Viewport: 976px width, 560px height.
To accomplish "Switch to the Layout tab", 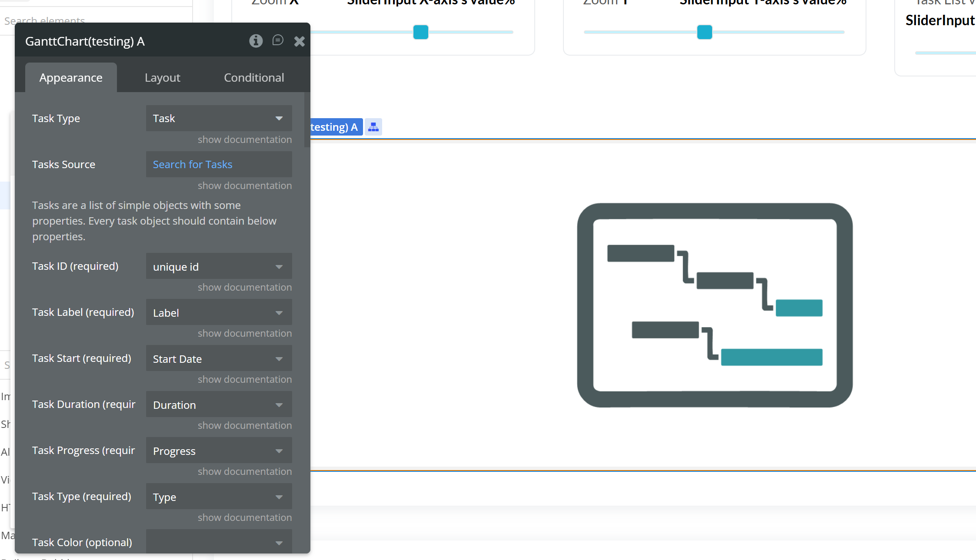I will pyautogui.click(x=162, y=77).
